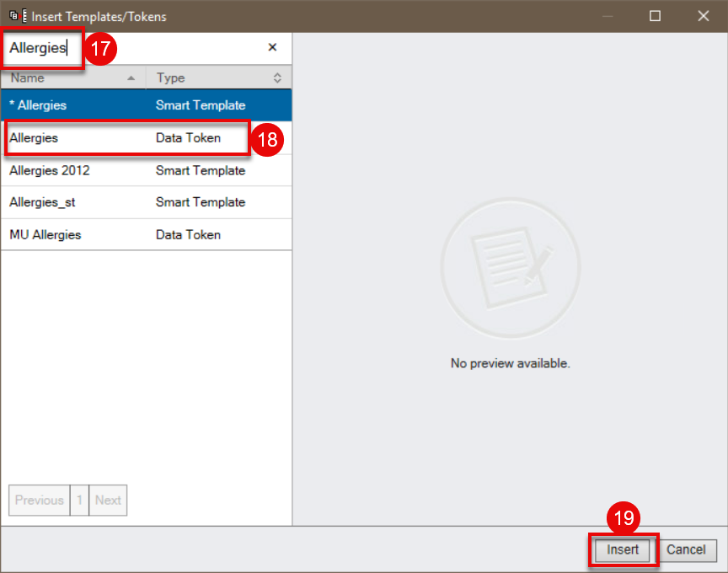728x573 pixels.
Task: Click page number 1 in pagination
Action: click(x=79, y=501)
